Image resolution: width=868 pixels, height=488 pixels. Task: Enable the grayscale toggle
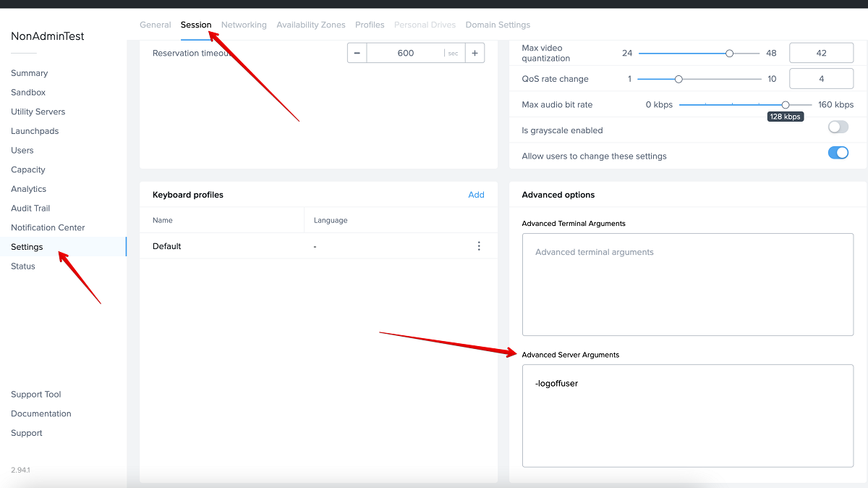pyautogui.click(x=838, y=127)
